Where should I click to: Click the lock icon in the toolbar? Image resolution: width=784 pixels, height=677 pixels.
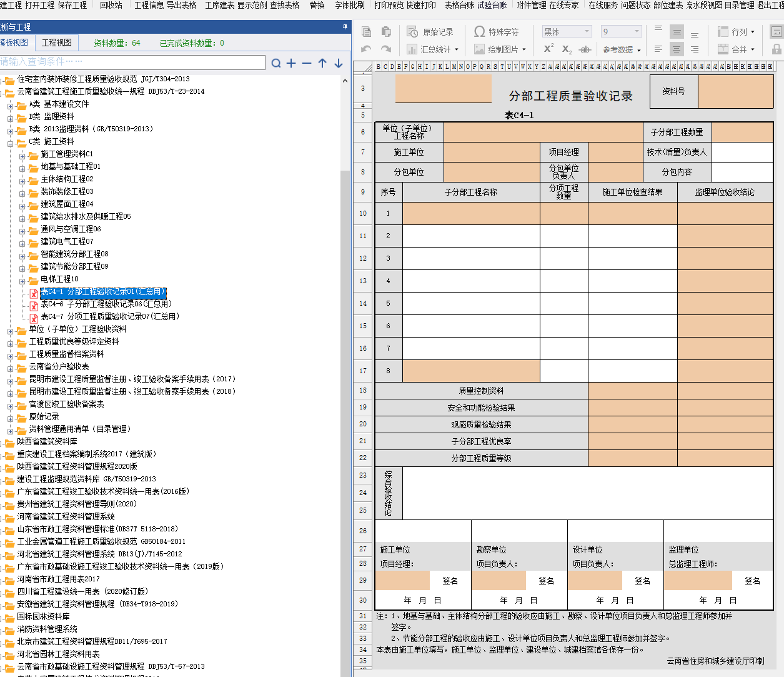pos(777,49)
